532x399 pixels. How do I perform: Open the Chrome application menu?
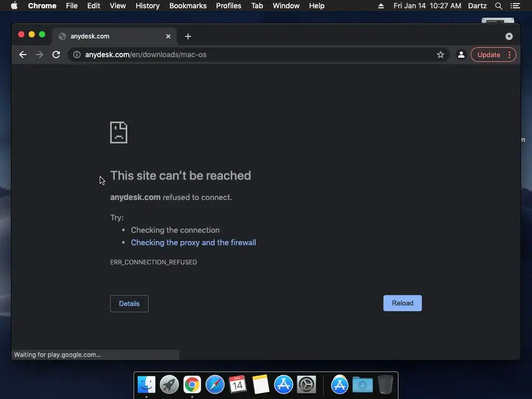[x=42, y=6]
